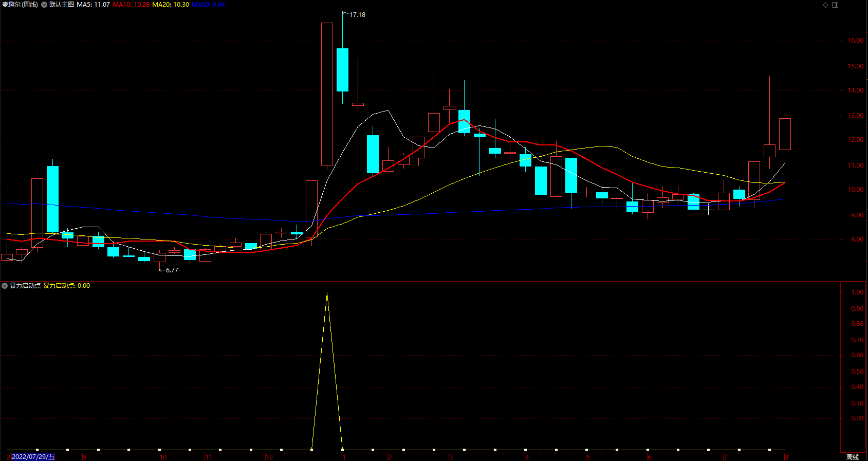Click the month 8 marker on time axis
Viewport: 868px width, 461px height.
point(786,457)
